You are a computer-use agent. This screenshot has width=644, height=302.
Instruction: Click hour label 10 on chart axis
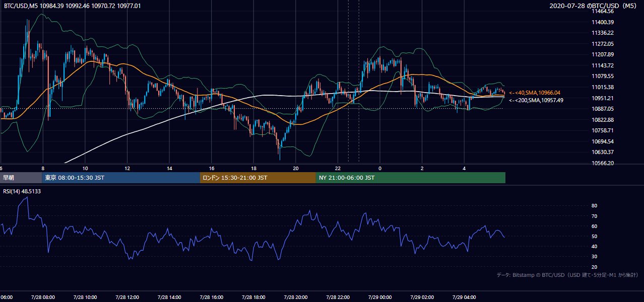pos(85,169)
